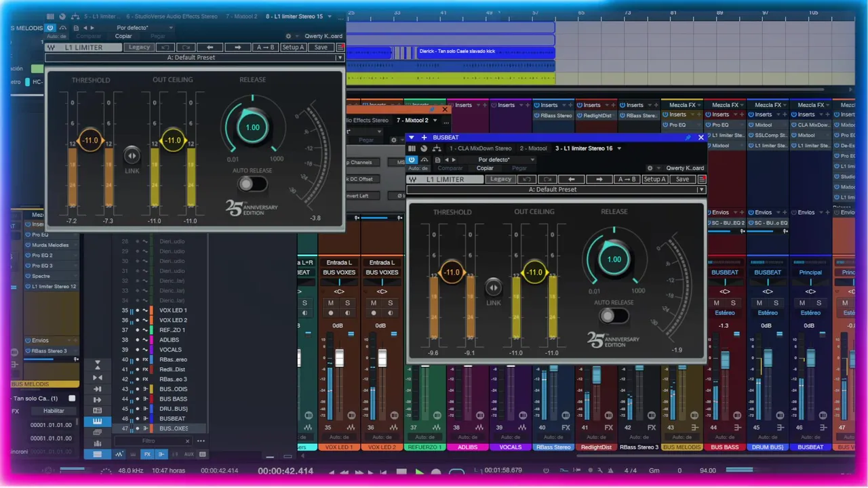Toggle LINK button in BUSBEAT L1 Limiter
This screenshot has height=488, width=868.
coord(494,287)
